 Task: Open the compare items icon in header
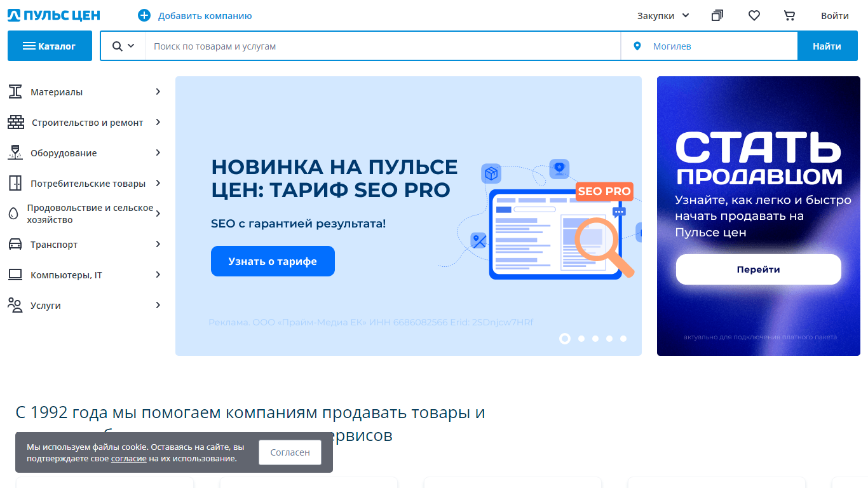pyautogui.click(x=717, y=16)
